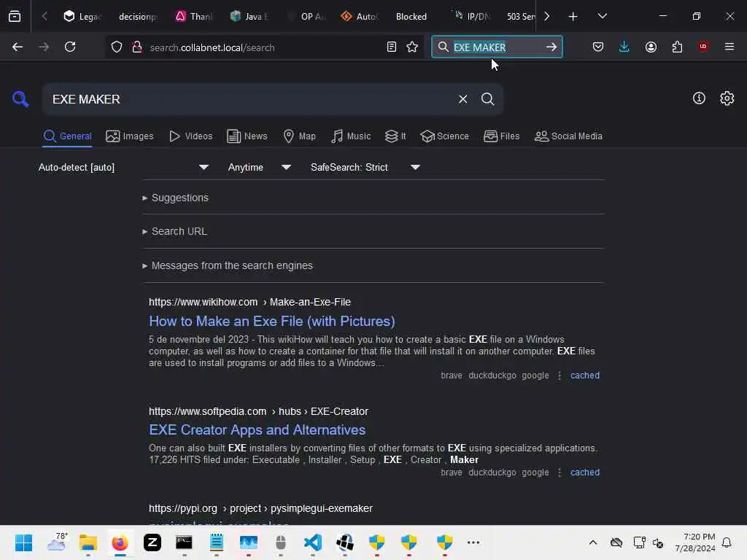The image size is (747, 560).
Task: Click the address bar URL
Action: pyautogui.click(x=212, y=47)
